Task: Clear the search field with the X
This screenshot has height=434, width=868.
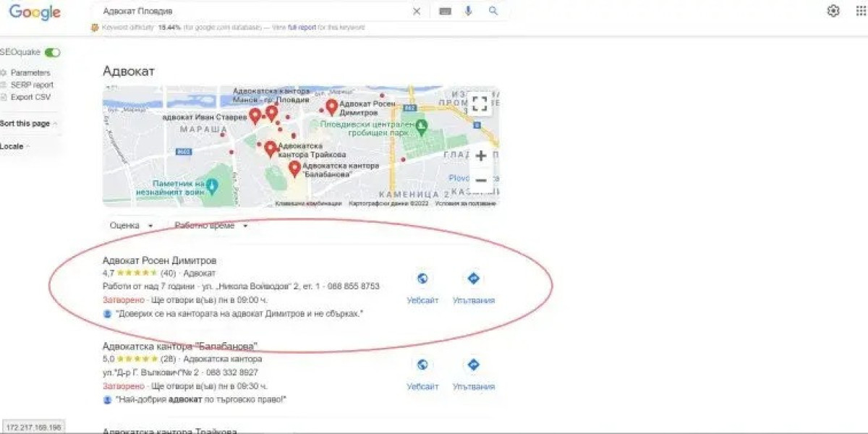Action: [x=416, y=11]
